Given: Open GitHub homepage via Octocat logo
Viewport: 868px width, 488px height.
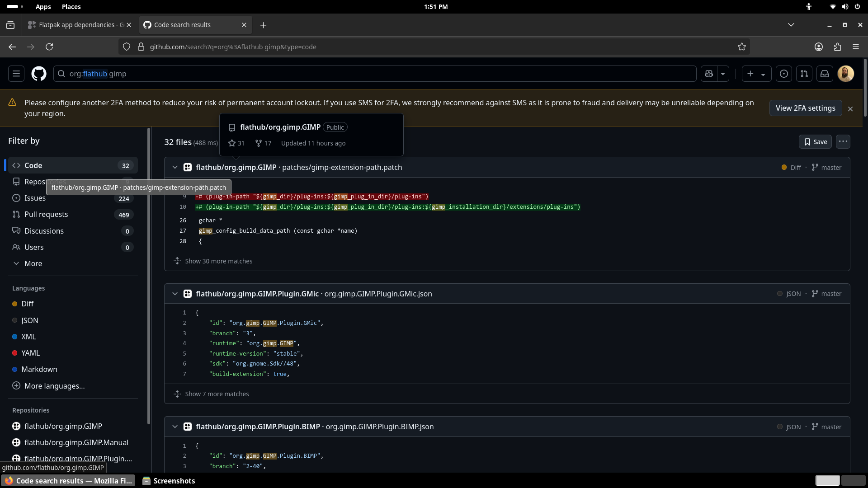Looking at the screenshot, I should click(39, 74).
